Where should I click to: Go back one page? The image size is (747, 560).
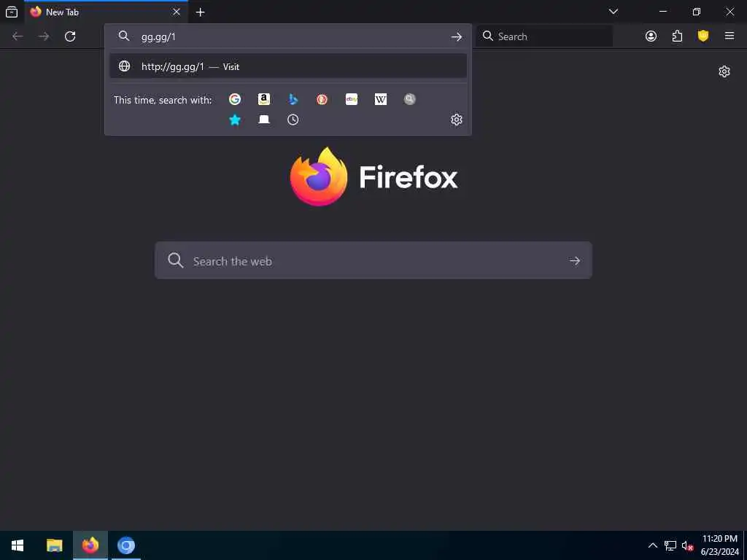click(18, 36)
